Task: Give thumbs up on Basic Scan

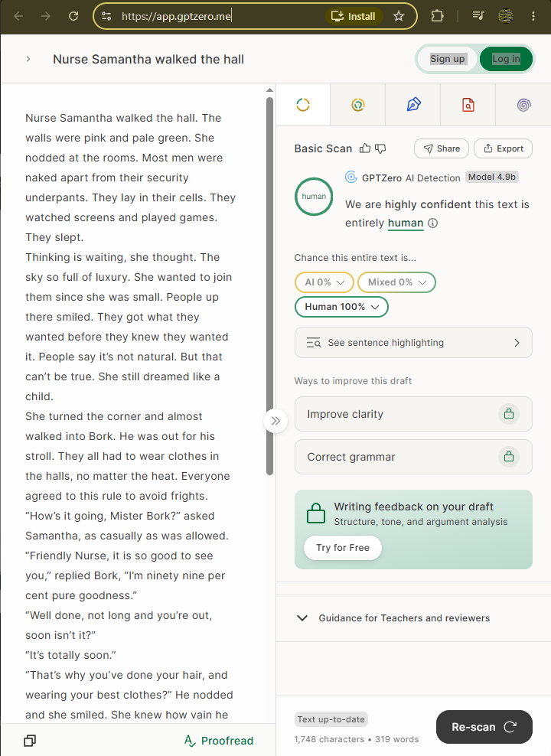Action: 365,148
